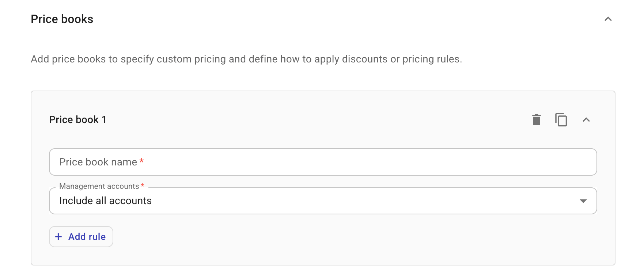Hit the duplicate icon in the card header
This screenshot has height=279, width=644.
(560, 119)
